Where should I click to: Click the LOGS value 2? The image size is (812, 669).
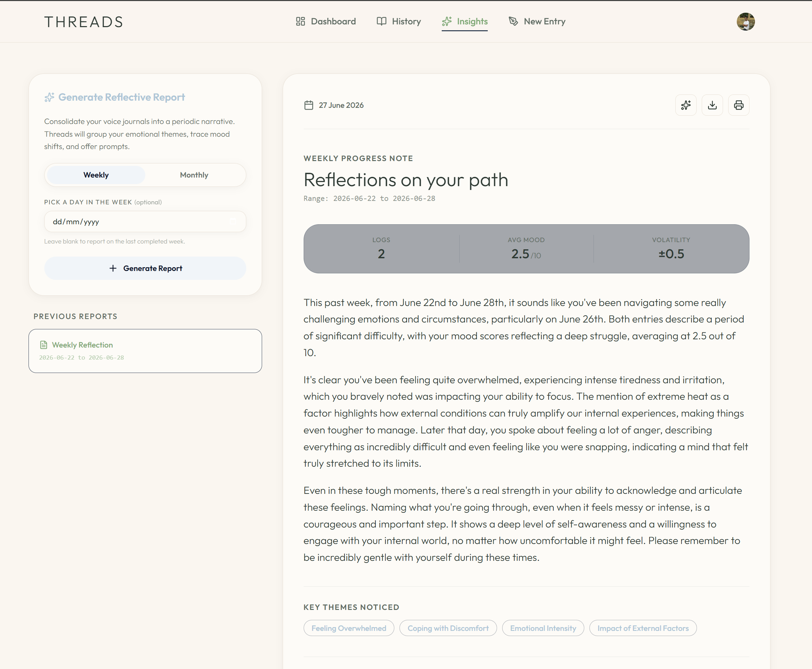click(381, 254)
